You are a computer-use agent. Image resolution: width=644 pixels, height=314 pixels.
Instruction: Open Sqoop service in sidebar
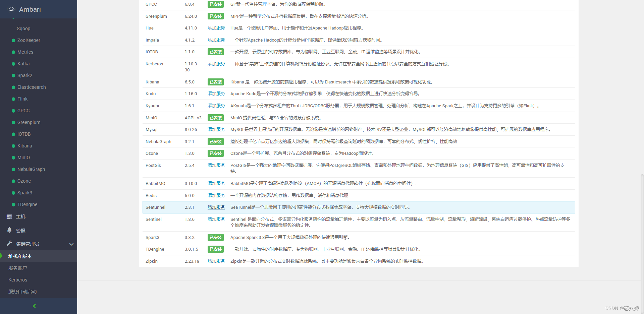tap(23, 28)
